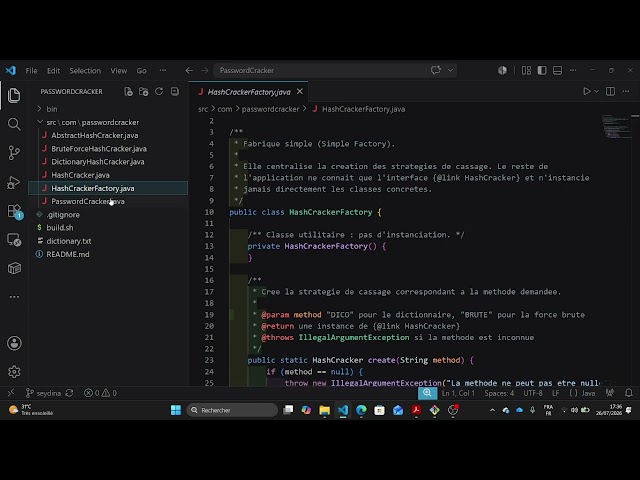Collapse all folders in explorer
The image size is (640, 480).
tap(175, 91)
